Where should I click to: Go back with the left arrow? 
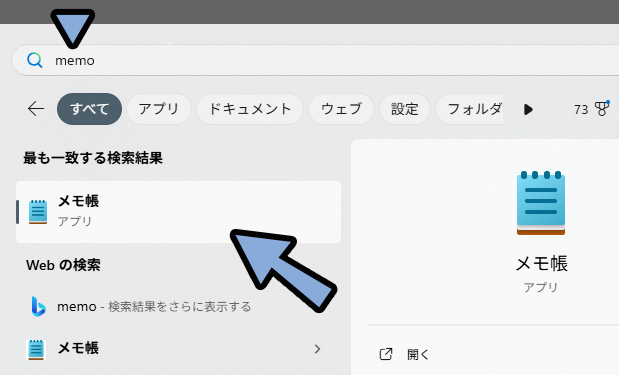pos(36,109)
